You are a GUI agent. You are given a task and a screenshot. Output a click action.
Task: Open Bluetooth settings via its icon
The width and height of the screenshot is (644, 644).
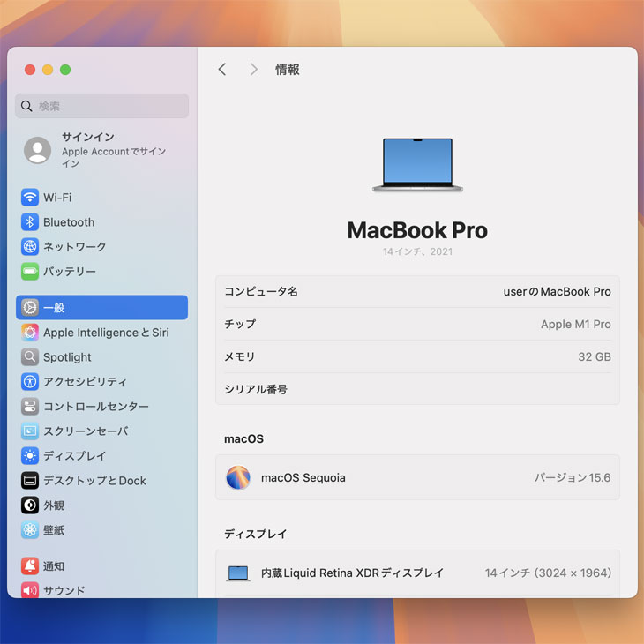30,222
